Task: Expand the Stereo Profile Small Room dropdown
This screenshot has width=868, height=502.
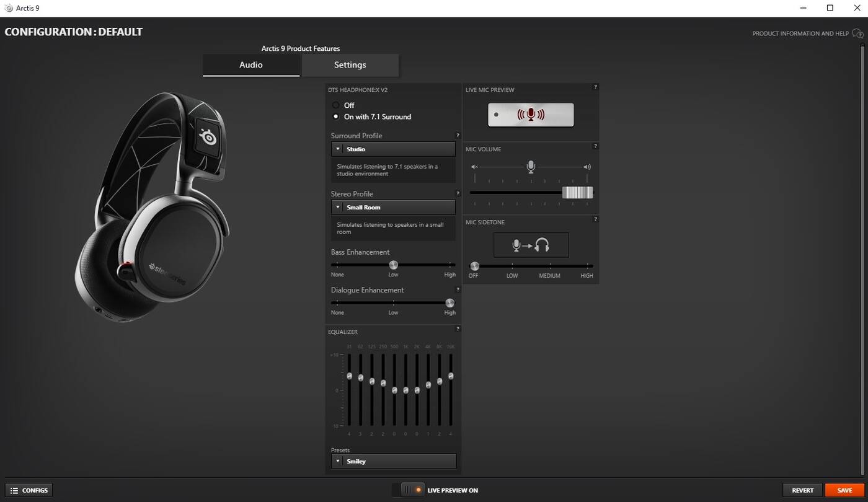Action: click(393, 208)
